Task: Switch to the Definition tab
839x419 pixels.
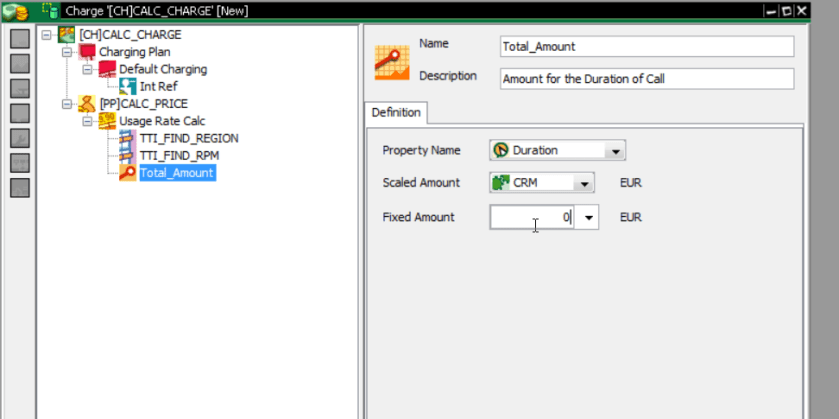Action: (x=396, y=112)
